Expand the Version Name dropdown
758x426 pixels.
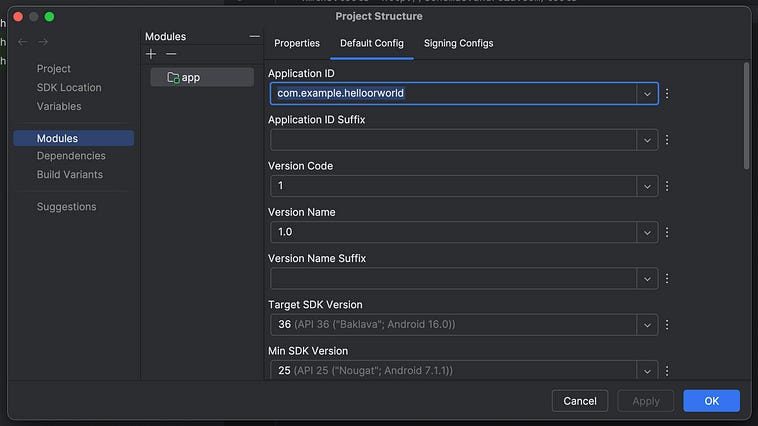pyautogui.click(x=647, y=233)
